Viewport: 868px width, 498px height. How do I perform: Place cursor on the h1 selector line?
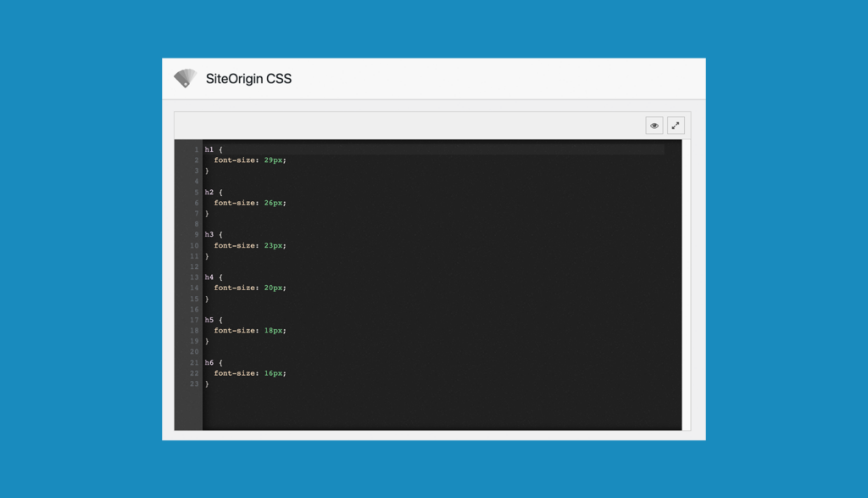pyautogui.click(x=209, y=149)
